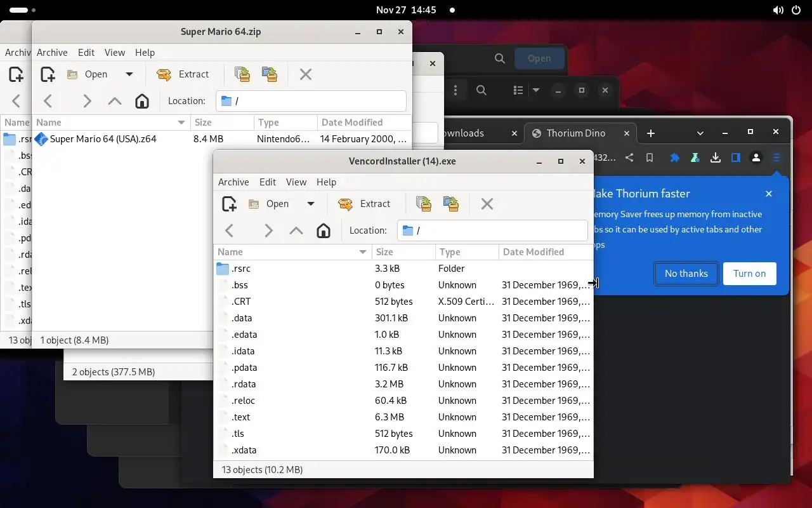Viewport: 812px width, 508px height.
Task: Switch to Thorium Dino tab
Action: [575, 133]
